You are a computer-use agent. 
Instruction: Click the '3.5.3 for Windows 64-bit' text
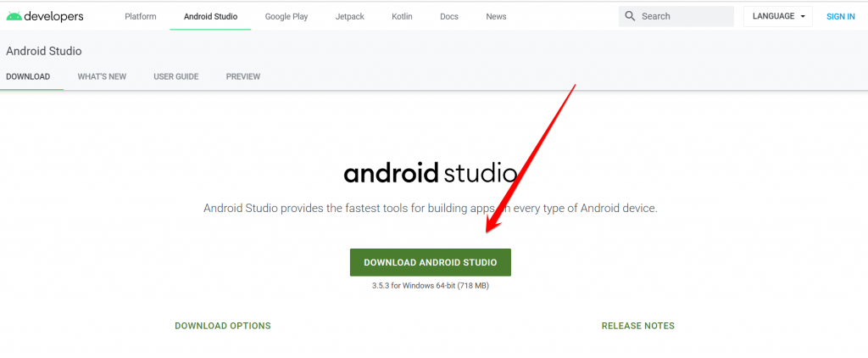coord(430,286)
